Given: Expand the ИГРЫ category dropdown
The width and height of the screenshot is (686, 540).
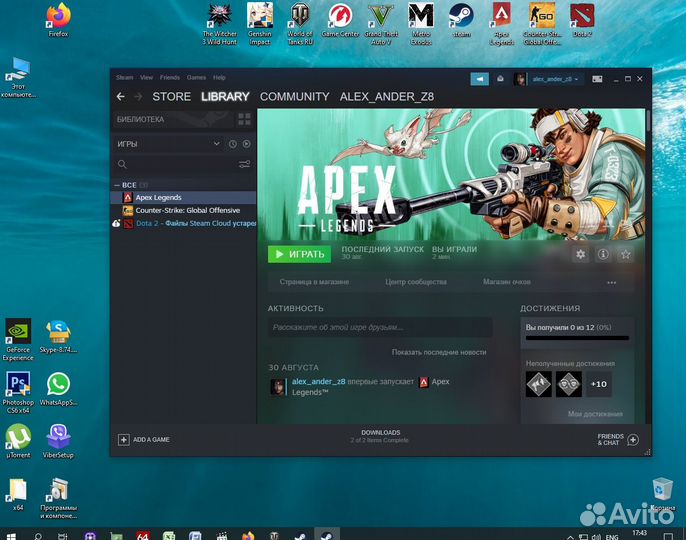Looking at the screenshot, I should (168, 144).
